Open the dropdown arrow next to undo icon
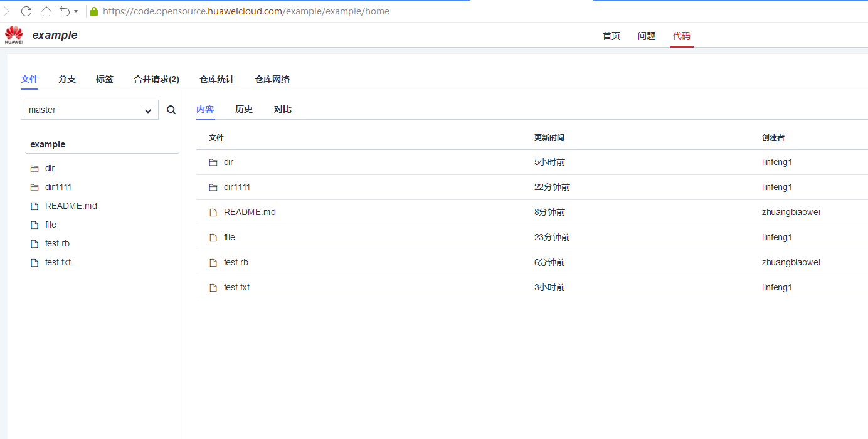This screenshot has height=439, width=868. point(76,11)
